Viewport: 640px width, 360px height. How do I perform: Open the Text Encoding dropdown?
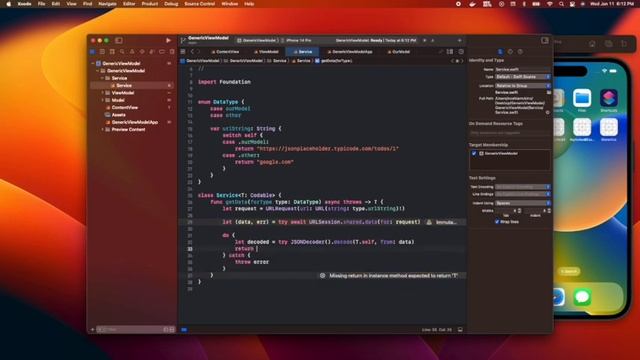pyautogui.click(x=522, y=187)
